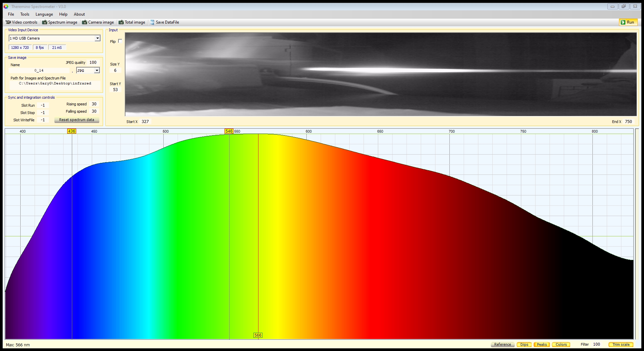Image resolution: width=644 pixels, height=351 pixels.
Task: Click the Trim scale button
Action: click(x=621, y=344)
